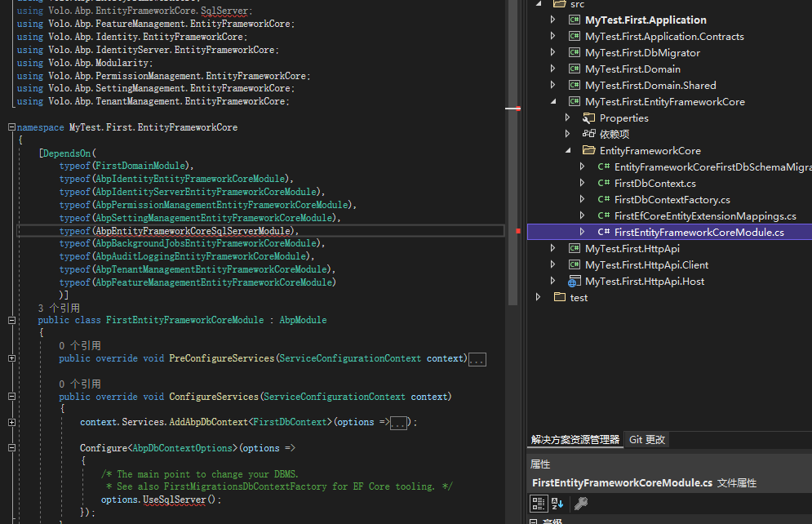The width and height of the screenshot is (812, 524).
Task: Click the MyTest.First.Application.Contracts project icon
Action: coord(574,36)
